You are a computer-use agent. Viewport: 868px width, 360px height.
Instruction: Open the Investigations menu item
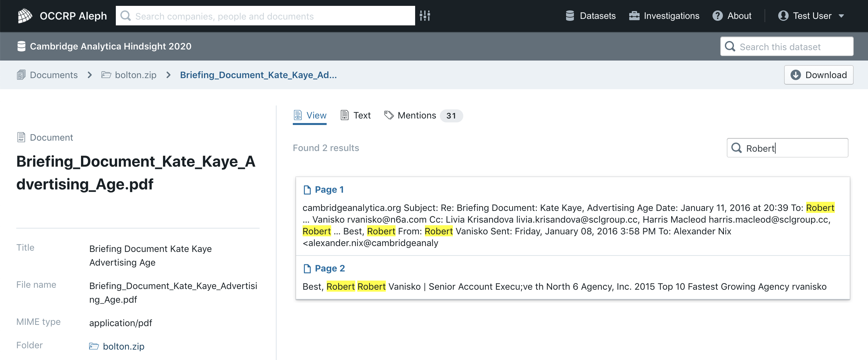(x=664, y=16)
